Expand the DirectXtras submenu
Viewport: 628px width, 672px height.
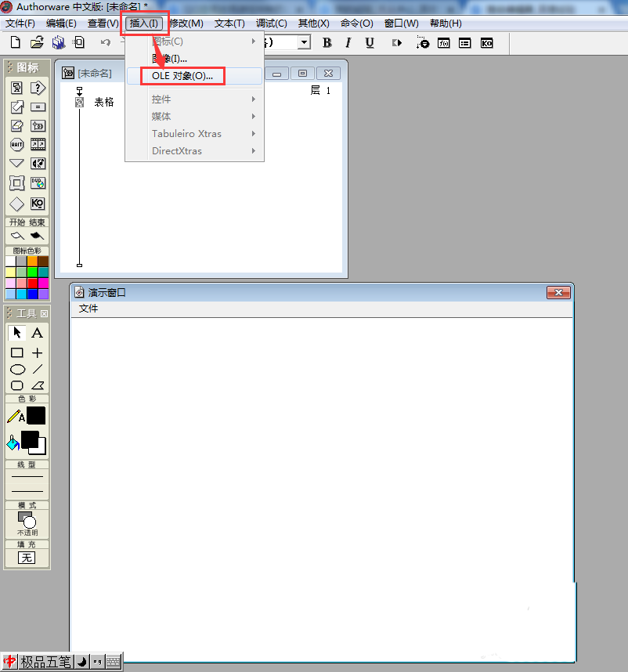[194, 150]
